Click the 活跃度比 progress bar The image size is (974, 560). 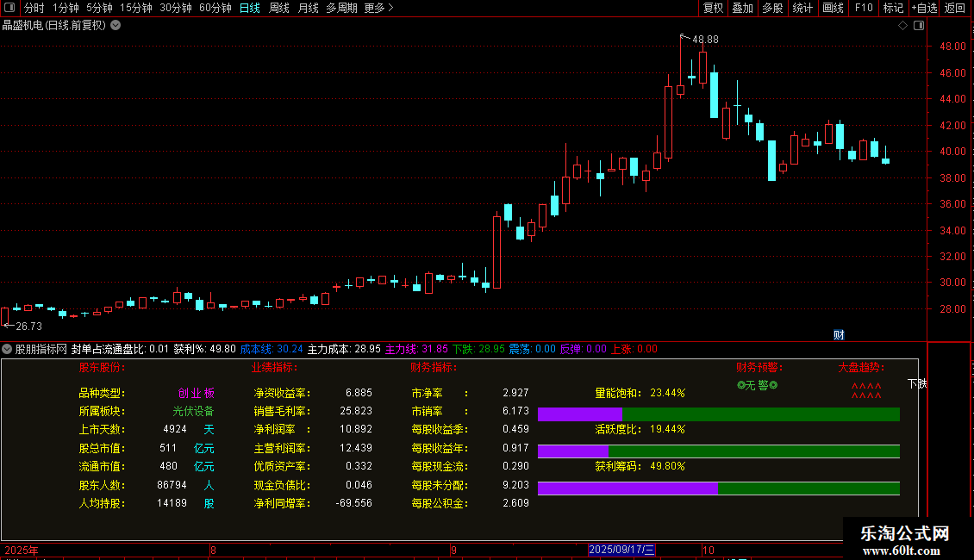point(719,451)
